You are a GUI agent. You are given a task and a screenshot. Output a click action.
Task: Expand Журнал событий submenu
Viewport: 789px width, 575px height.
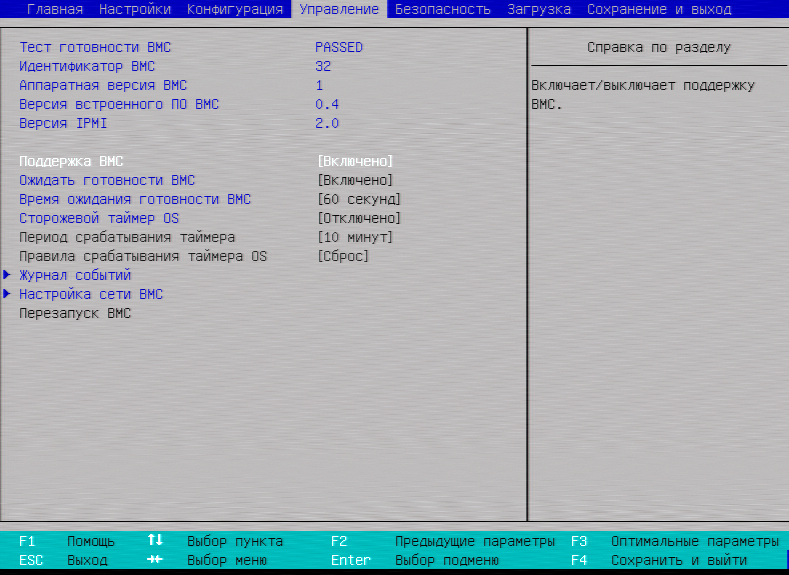click(75, 275)
